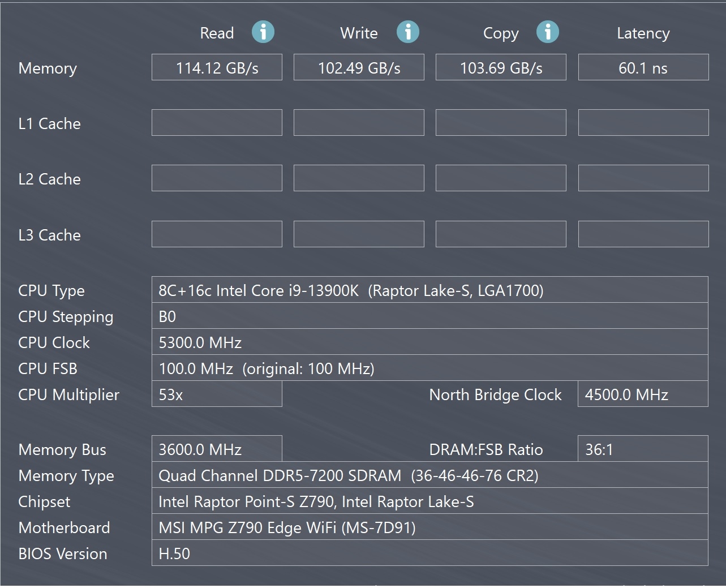
Task: Select the CPU Stepping value B0
Action: pyautogui.click(x=430, y=316)
